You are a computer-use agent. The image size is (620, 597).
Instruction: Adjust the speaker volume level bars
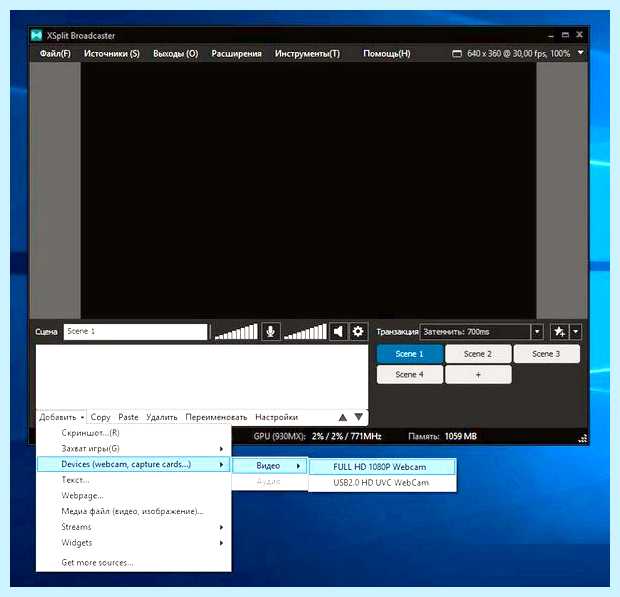pyautogui.click(x=305, y=331)
